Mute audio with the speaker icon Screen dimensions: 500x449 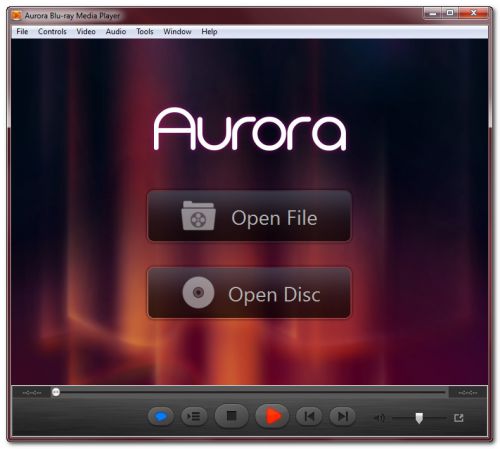379,418
